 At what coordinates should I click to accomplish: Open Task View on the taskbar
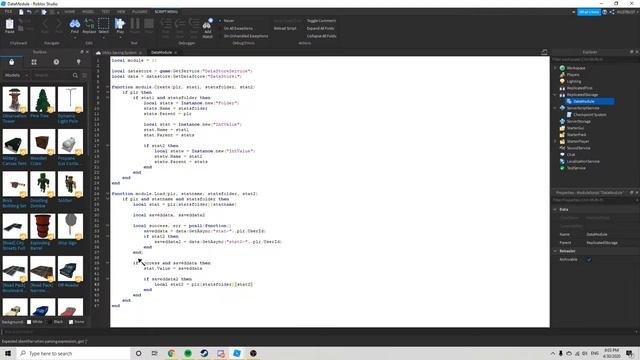(x=155, y=353)
